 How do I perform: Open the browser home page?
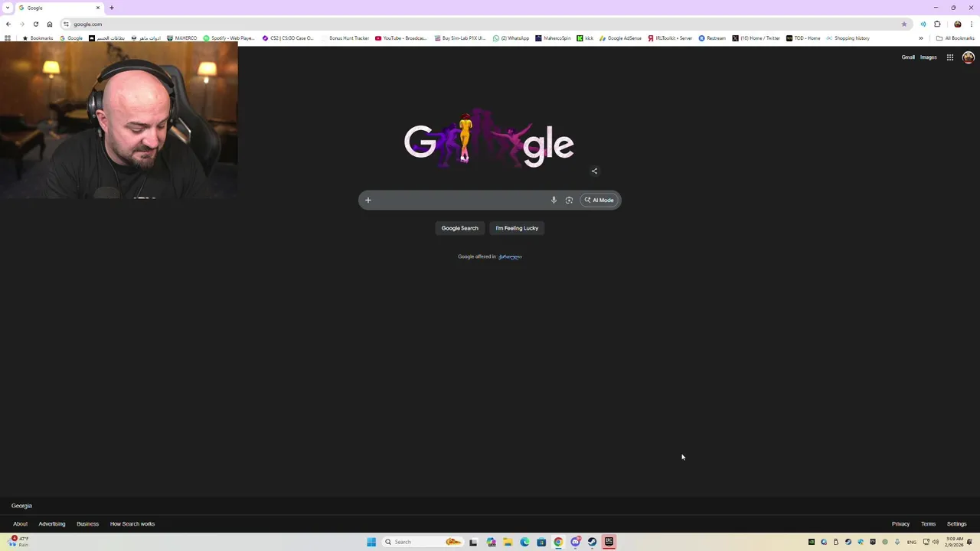(50, 24)
